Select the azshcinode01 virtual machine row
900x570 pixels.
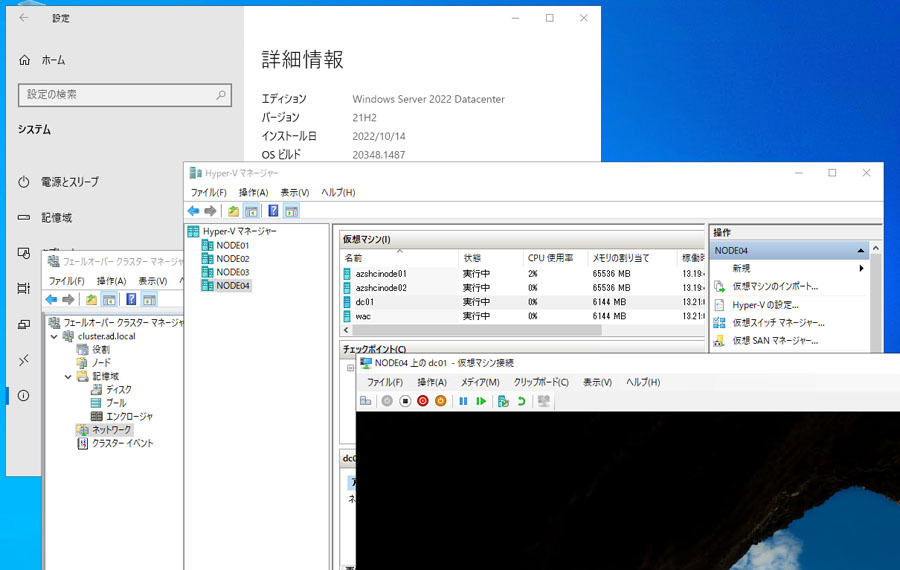(x=522, y=274)
